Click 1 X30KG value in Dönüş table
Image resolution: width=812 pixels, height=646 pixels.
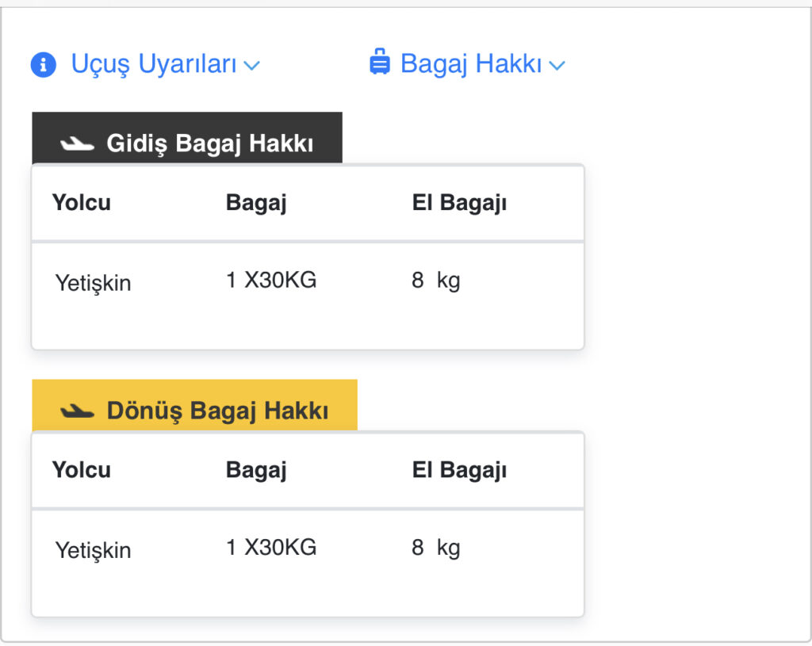click(x=271, y=547)
